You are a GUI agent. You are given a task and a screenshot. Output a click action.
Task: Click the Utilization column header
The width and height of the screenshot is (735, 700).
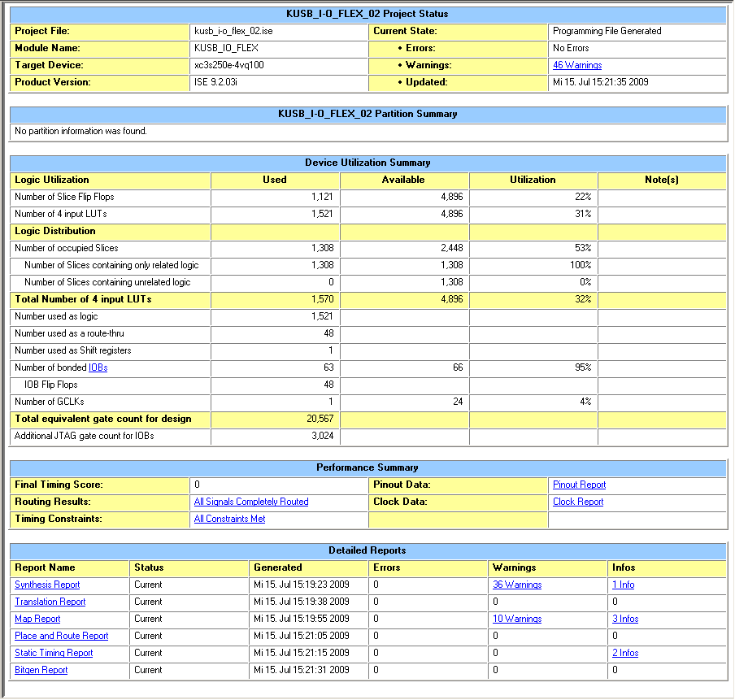533,180
